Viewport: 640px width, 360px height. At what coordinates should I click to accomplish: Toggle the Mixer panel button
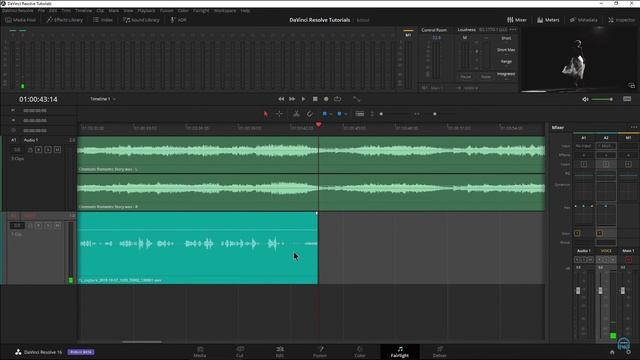click(x=517, y=20)
